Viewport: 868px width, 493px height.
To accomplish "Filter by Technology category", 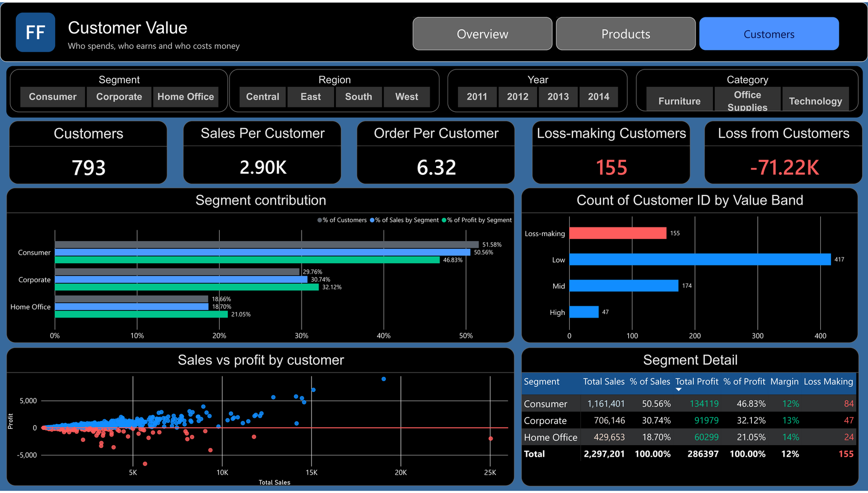I will click(x=815, y=99).
